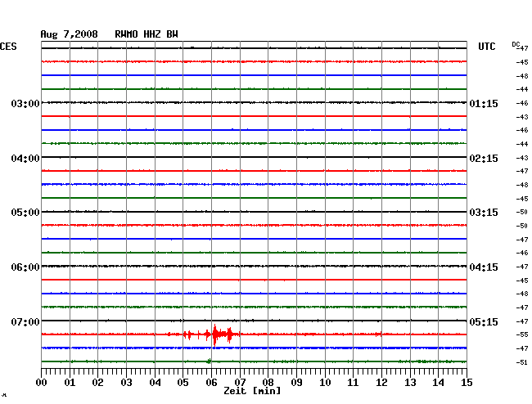The image size is (532, 404).
Task: Click the local time label "05:00"
Action: 25,213
